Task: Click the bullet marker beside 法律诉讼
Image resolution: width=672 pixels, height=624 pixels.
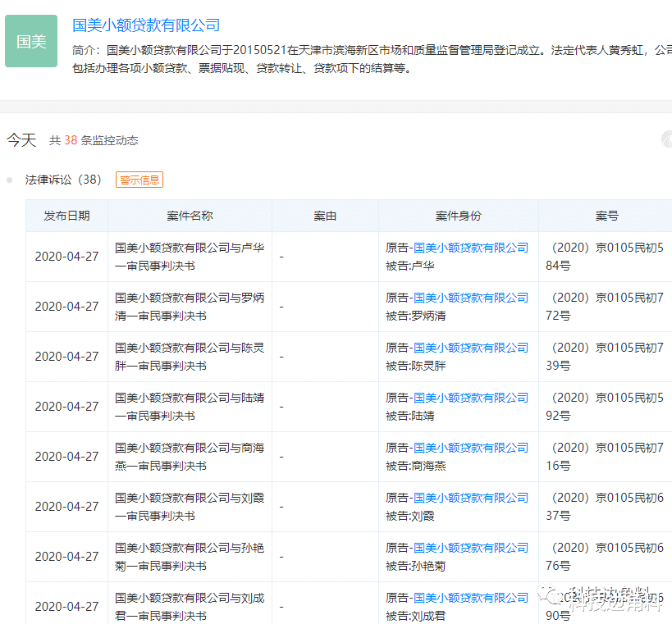Action: pyautogui.click(x=10, y=179)
